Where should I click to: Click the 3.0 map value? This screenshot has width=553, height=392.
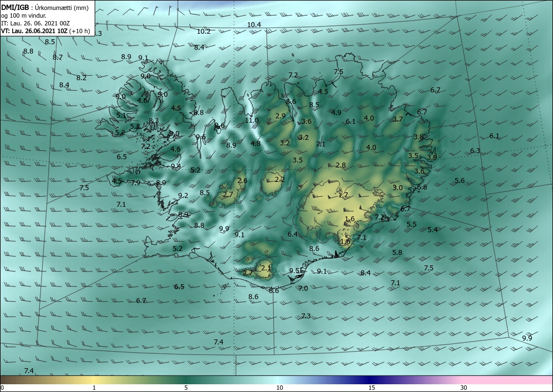click(x=398, y=188)
